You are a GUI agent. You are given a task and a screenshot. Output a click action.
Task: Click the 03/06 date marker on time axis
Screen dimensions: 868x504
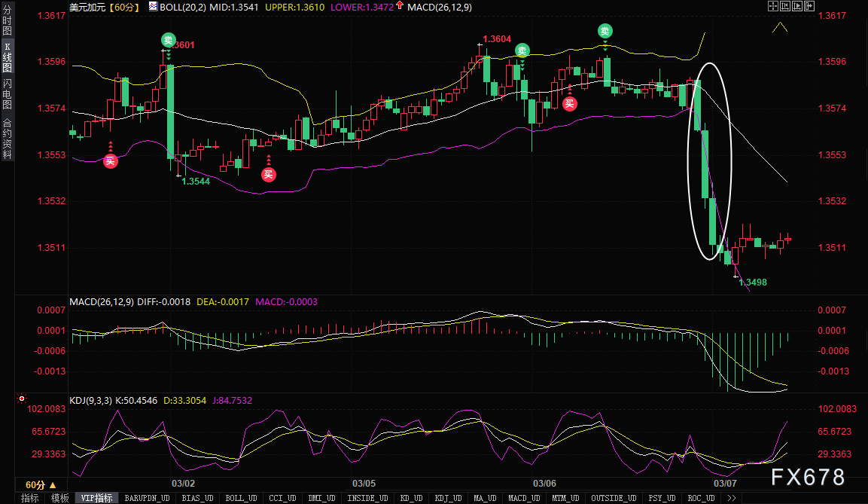544,484
